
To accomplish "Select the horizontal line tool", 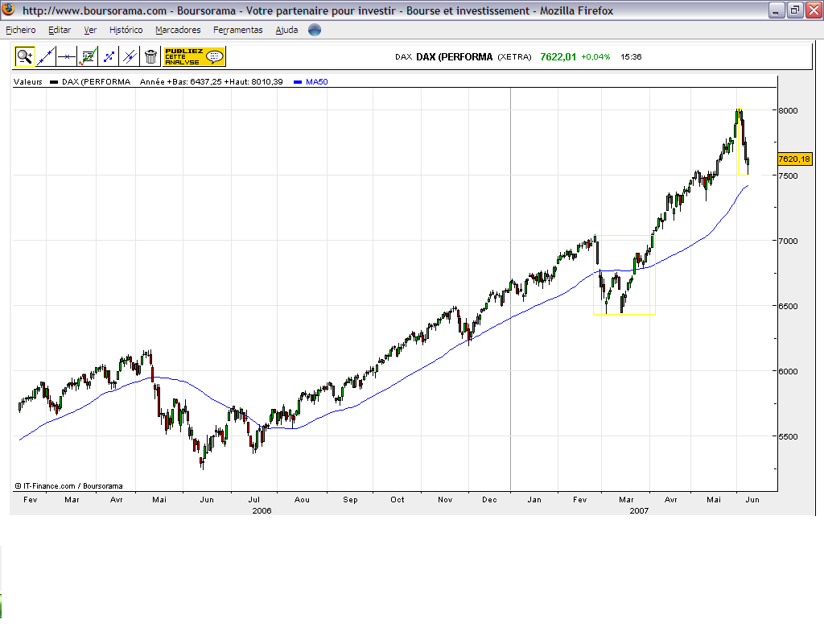I will tap(67, 56).
